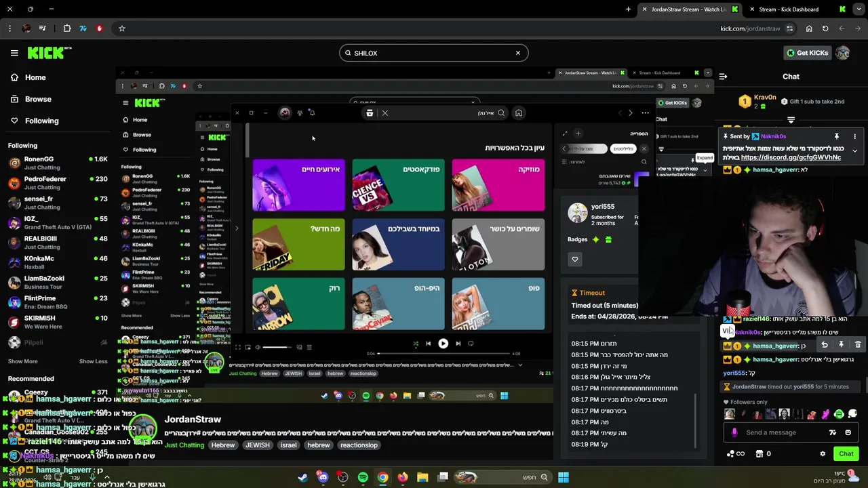Open the PedroFederer channel in Following
The image size is (868, 488).
[58, 183]
